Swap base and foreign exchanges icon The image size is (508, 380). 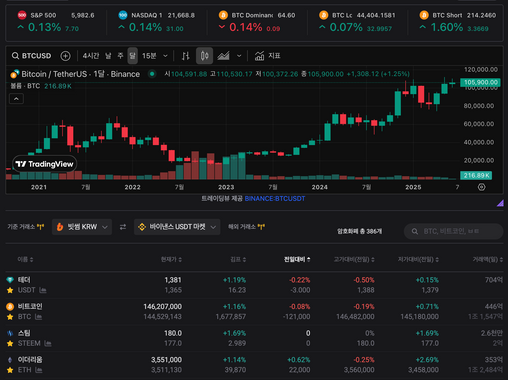123,227
